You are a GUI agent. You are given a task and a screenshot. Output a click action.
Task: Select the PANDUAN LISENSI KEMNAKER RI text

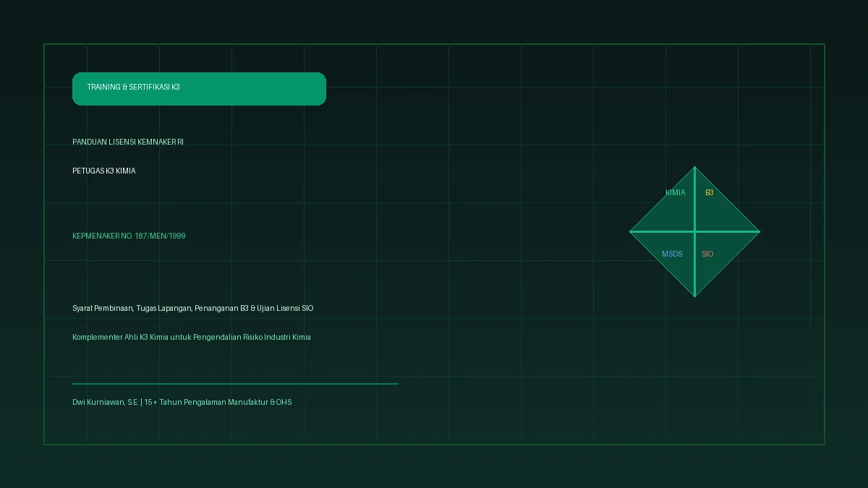(x=128, y=142)
